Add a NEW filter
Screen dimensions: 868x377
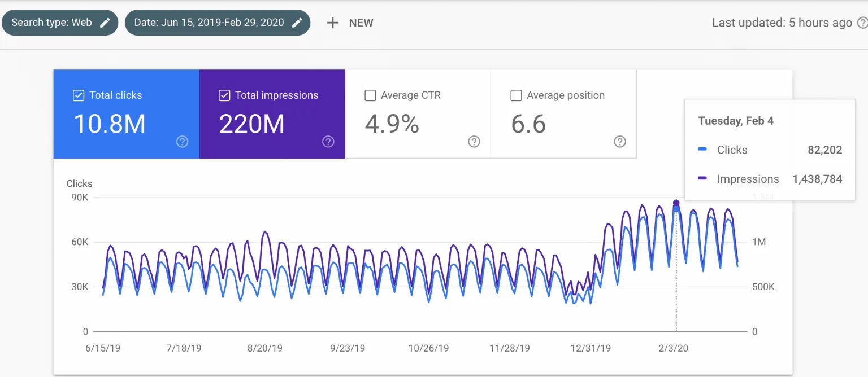click(350, 23)
